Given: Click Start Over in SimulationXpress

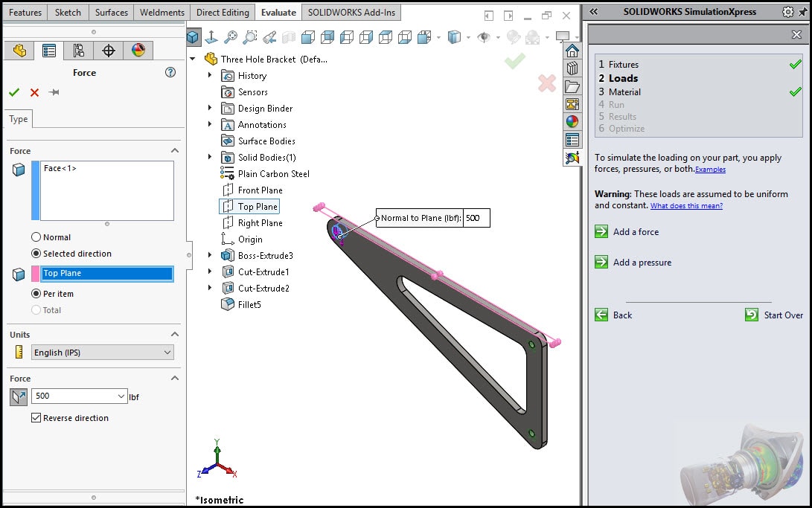Looking at the screenshot, I should (x=774, y=315).
